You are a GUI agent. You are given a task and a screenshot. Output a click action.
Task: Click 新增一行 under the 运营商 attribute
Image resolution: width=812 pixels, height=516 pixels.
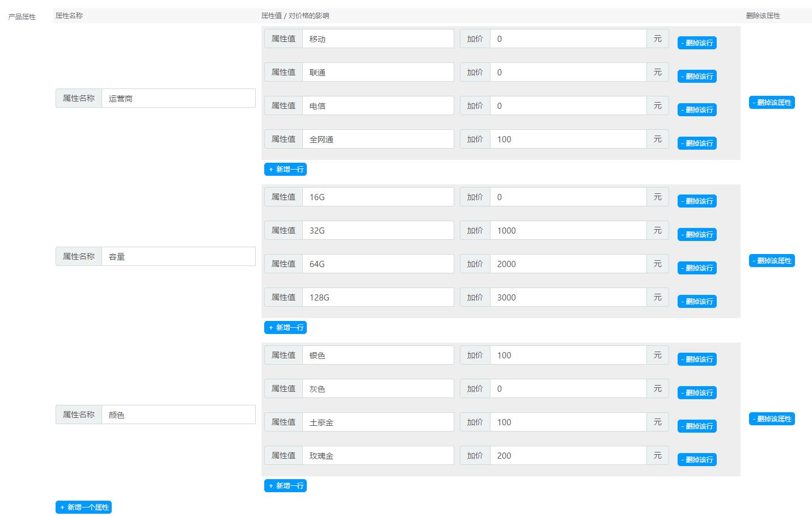285,170
